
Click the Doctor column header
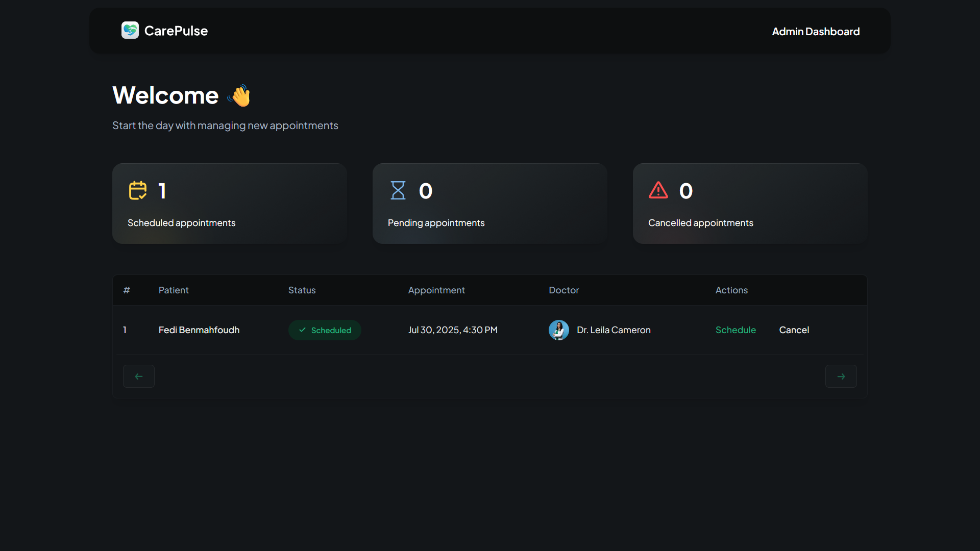click(563, 290)
